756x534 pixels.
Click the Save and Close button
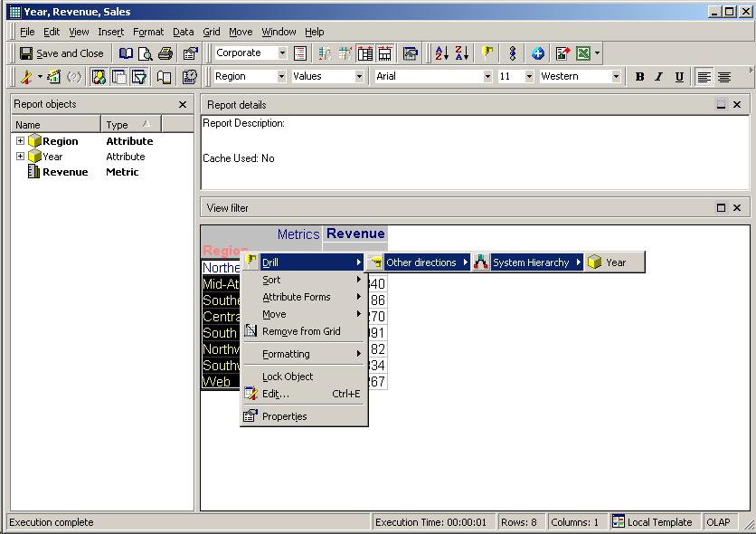point(61,52)
